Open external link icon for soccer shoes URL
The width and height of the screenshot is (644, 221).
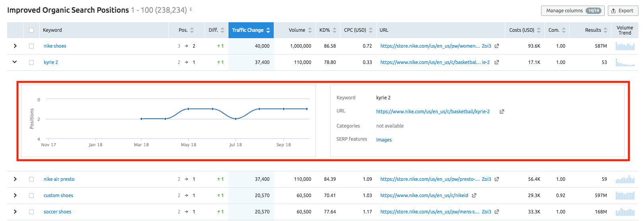[x=497, y=212]
